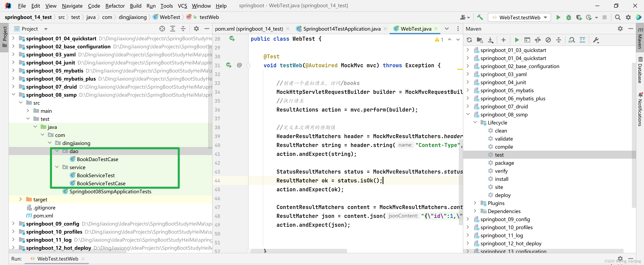Hide the Maven tool window
Image resolution: width=644 pixels, height=265 pixels.
coord(631,29)
